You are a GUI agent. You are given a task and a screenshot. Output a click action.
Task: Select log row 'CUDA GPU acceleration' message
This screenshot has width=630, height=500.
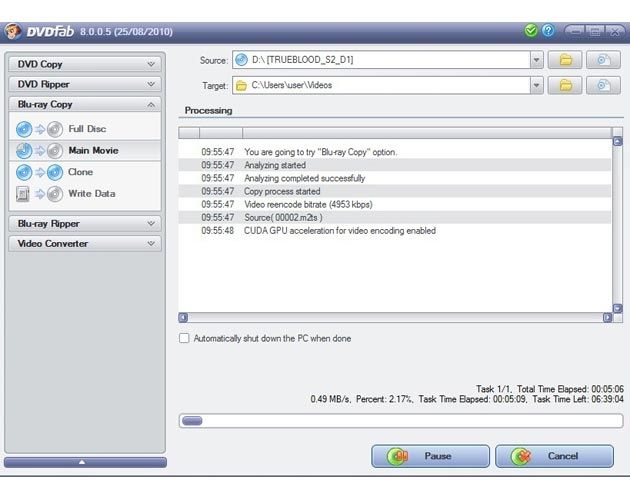pos(395,231)
